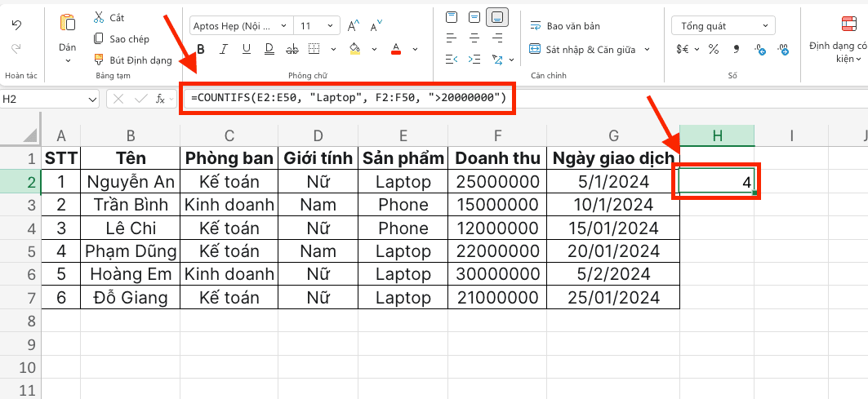Toggle double underline formatting

pyautogui.click(x=269, y=49)
